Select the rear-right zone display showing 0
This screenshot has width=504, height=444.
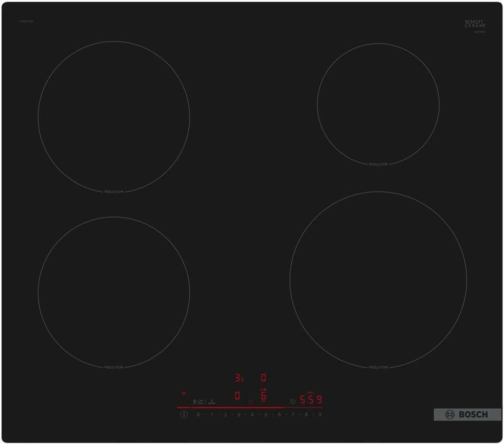tap(263, 378)
